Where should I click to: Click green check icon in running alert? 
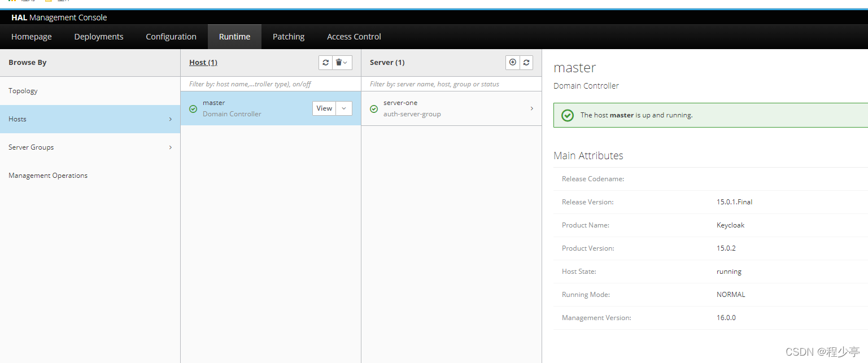[x=568, y=115]
